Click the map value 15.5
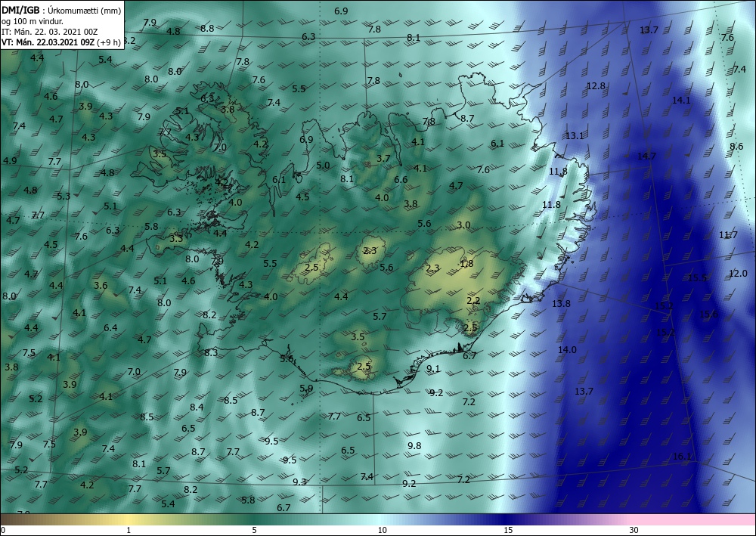Viewport: 756px width, 536px height. pyautogui.click(x=697, y=277)
